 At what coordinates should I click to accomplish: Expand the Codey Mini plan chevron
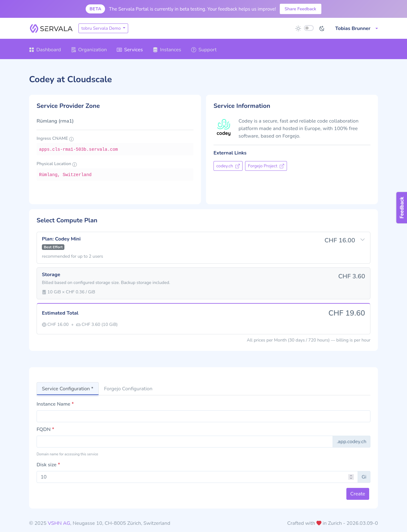[x=363, y=240]
